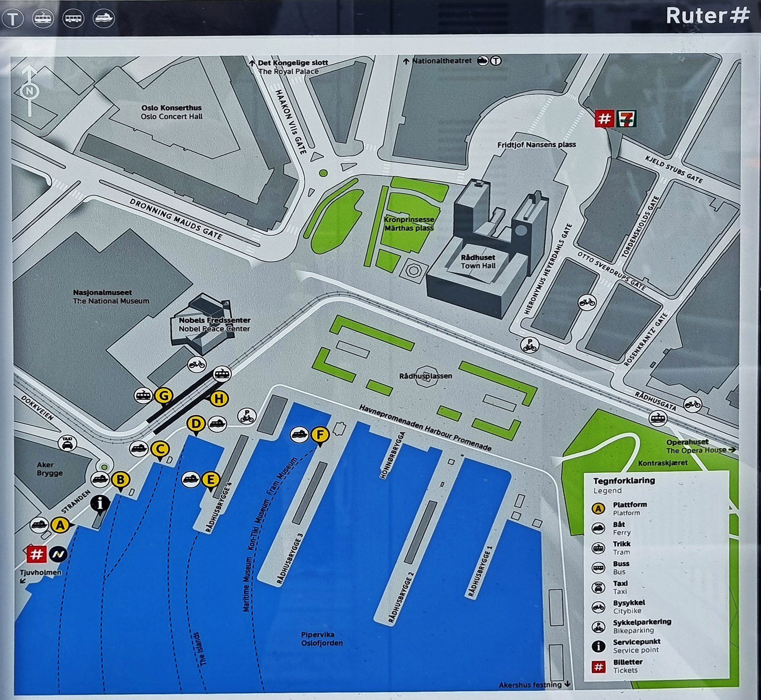This screenshot has height=700, width=761.
Task: Click the Nasjonalmuseet label
Action: [x=111, y=297]
